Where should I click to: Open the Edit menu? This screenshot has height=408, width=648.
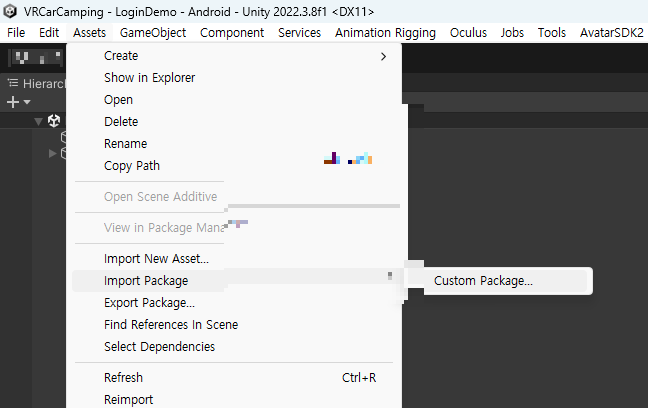pyautogui.click(x=49, y=33)
